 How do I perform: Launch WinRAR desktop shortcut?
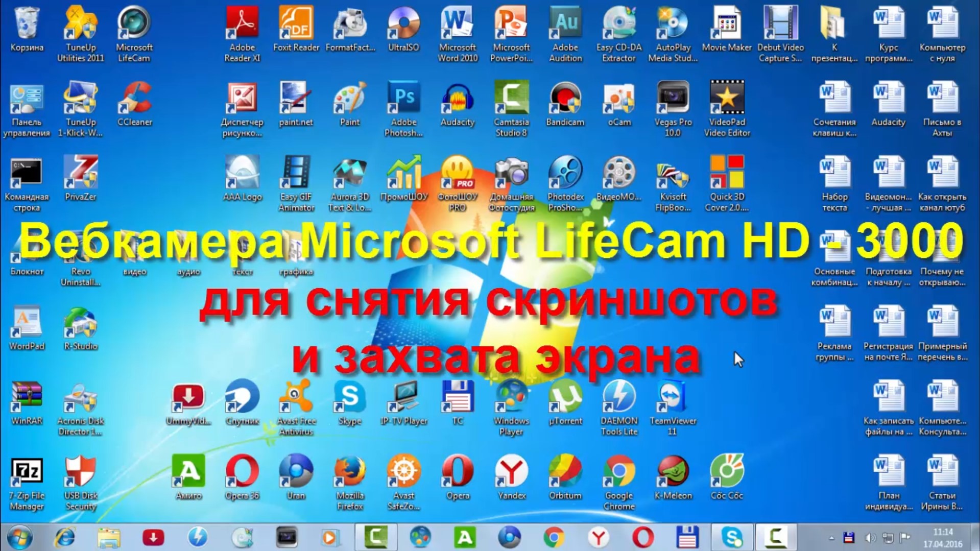(x=27, y=403)
